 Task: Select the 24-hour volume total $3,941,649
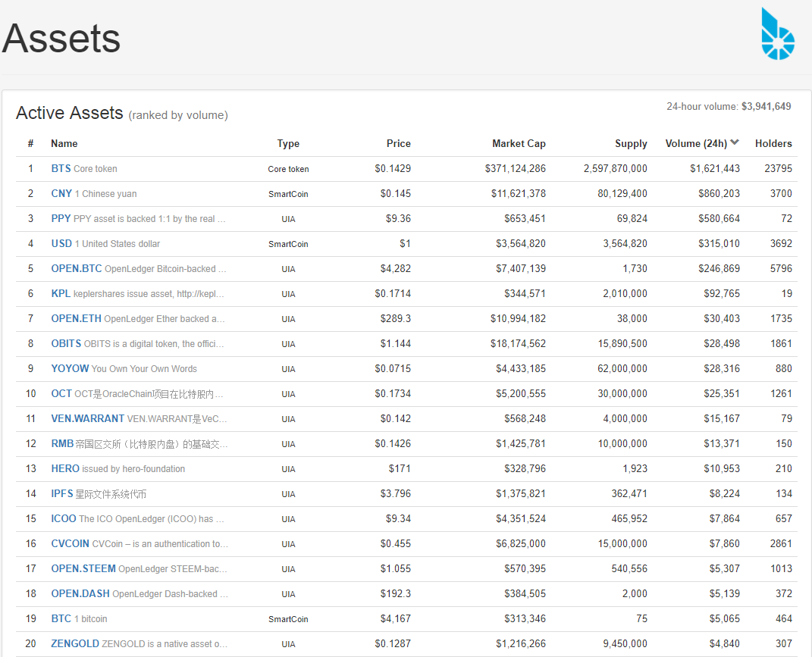tap(766, 106)
